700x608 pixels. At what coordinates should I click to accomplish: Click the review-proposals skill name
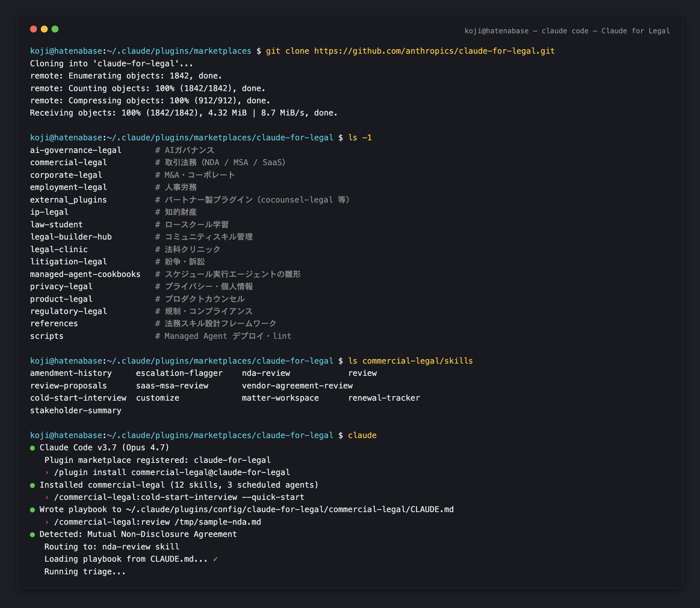tap(68, 386)
